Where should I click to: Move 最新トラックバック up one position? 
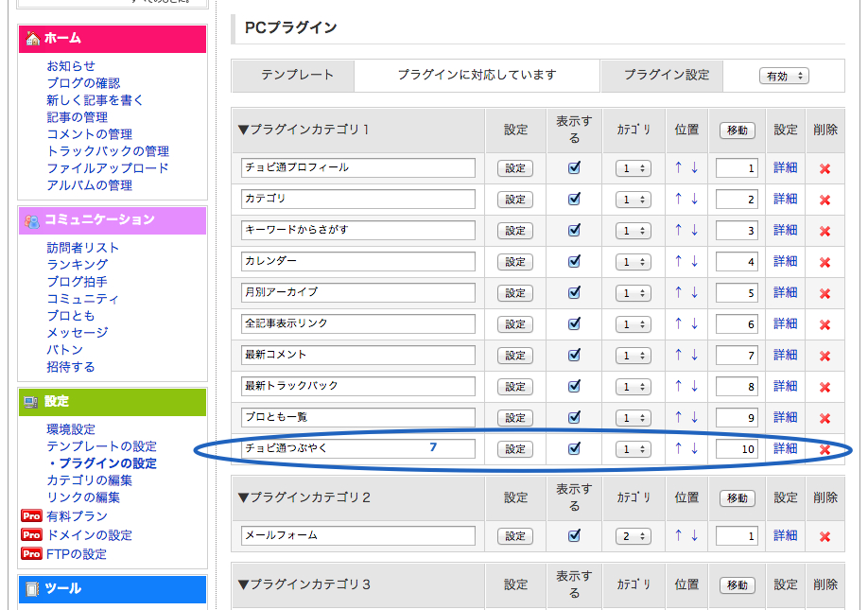pos(678,386)
